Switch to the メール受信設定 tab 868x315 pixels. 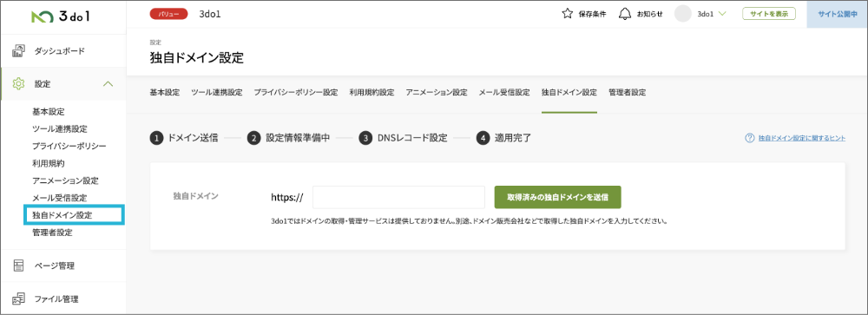click(x=504, y=93)
